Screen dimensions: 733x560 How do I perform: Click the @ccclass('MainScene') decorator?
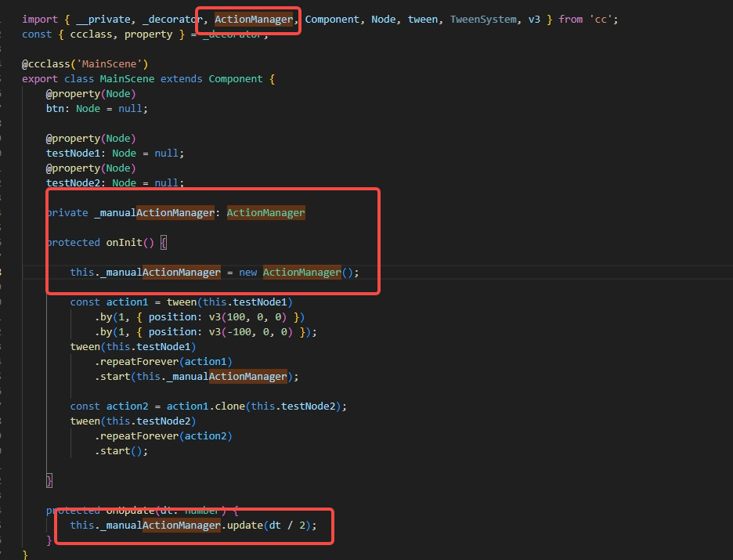pyautogui.click(x=85, y=64)
